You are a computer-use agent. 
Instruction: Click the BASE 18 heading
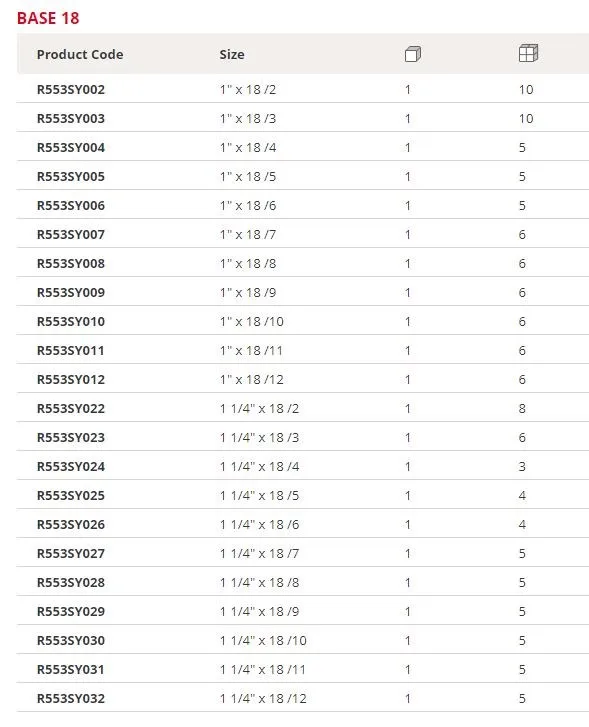[x=48, y=18]
